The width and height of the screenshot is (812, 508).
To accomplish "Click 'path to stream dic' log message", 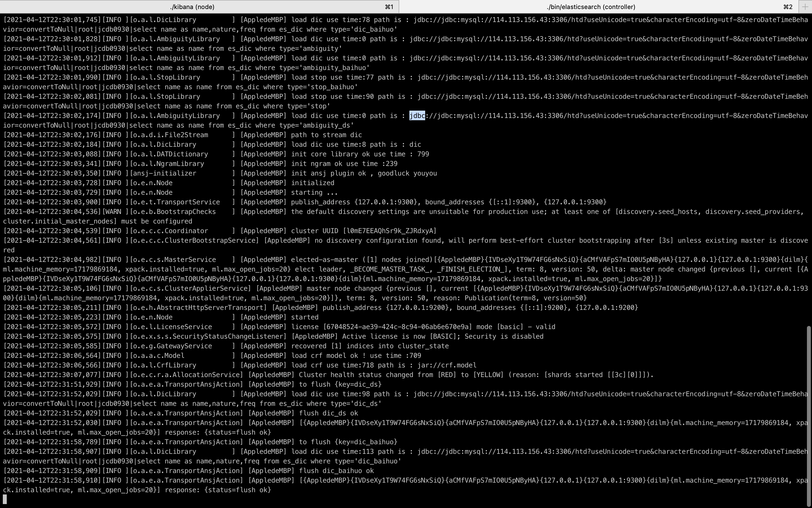I will (x=326, y=135).
